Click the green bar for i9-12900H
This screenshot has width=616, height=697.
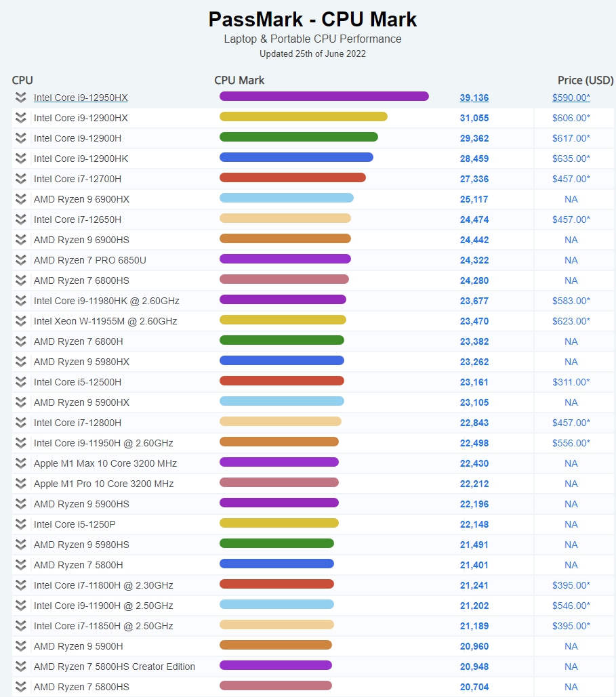(x=299, y=137)
